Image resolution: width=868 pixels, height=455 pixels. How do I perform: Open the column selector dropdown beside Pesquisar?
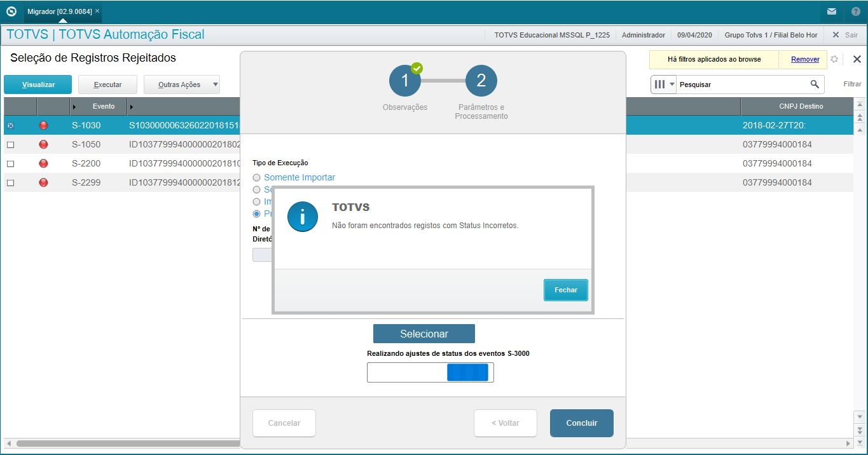tap(664, 84)
